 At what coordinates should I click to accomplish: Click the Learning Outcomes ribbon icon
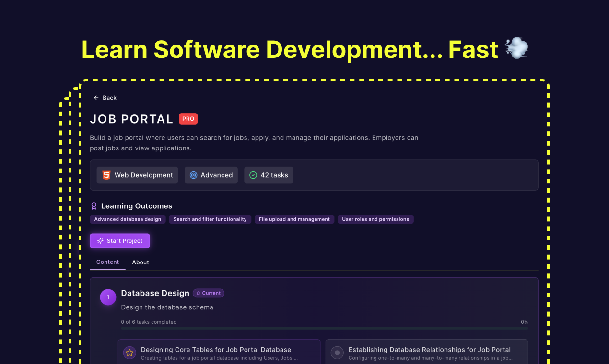coord(94,206)
